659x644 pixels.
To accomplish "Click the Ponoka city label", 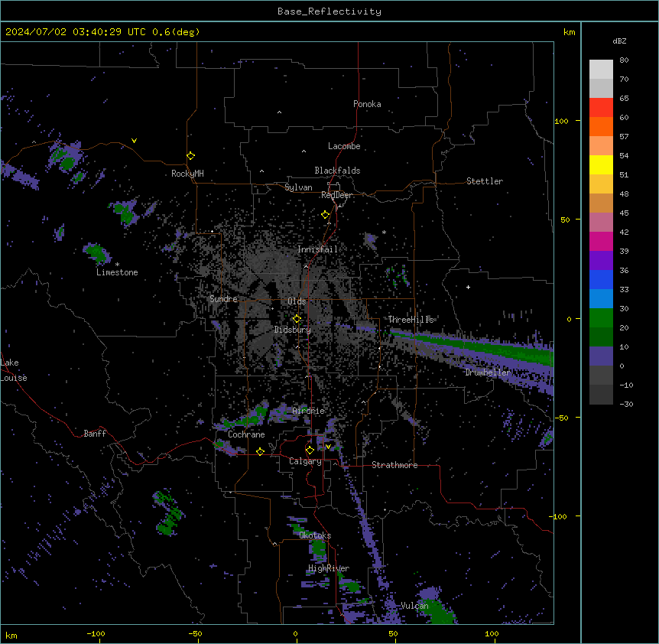I will coord(367,104).
